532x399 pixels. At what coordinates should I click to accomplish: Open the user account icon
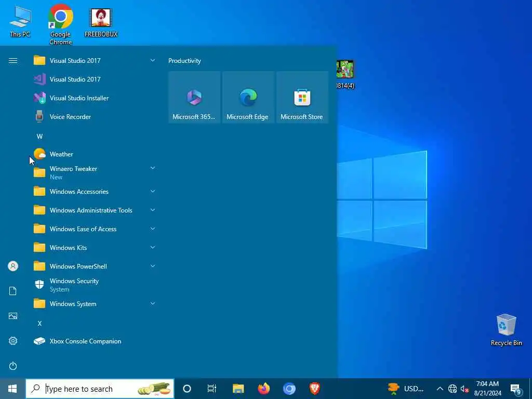pos(13,266)
